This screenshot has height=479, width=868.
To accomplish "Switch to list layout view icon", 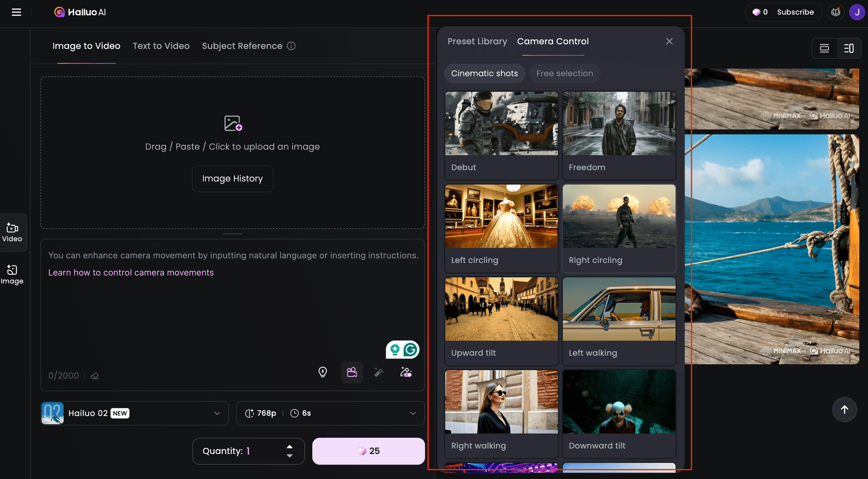I will click(x=824, y=48).
